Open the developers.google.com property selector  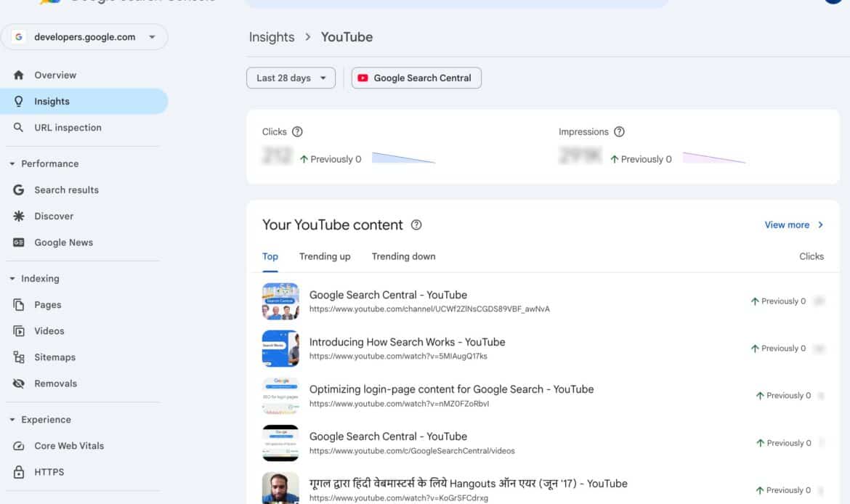tap(85, 36)
